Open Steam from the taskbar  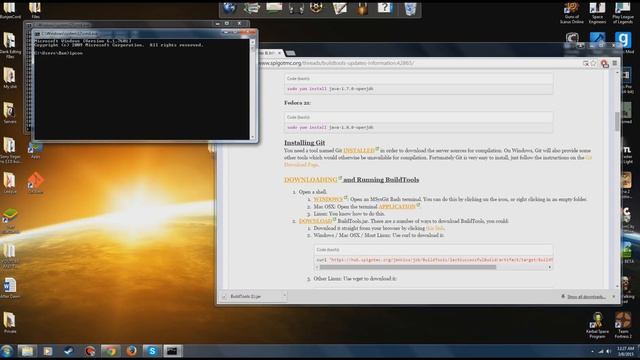(69, 351)
